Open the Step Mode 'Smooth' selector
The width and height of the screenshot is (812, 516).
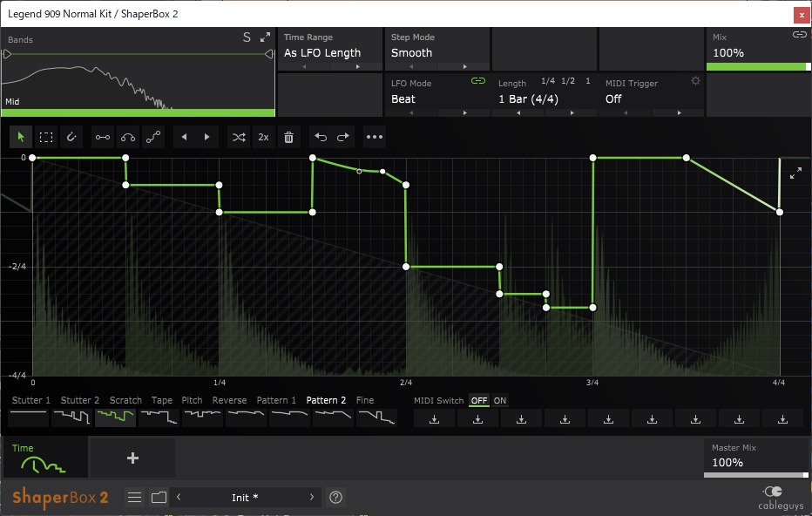412,53
